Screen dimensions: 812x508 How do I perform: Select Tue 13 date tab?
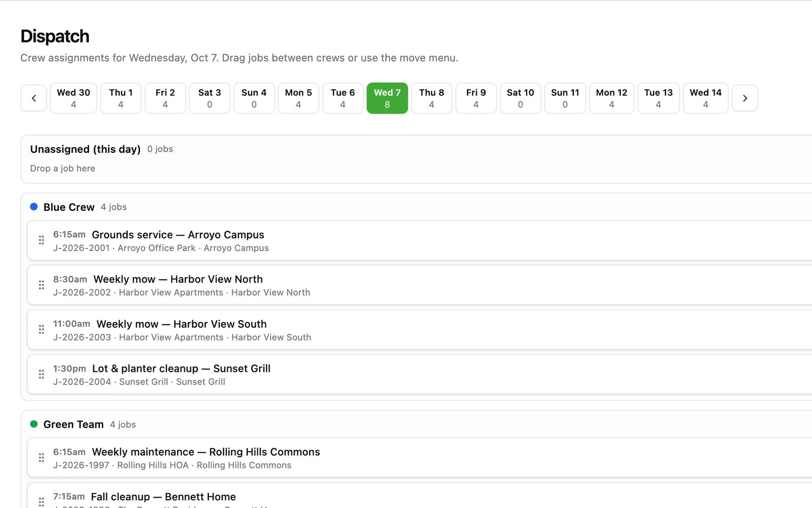coord(658,98)
